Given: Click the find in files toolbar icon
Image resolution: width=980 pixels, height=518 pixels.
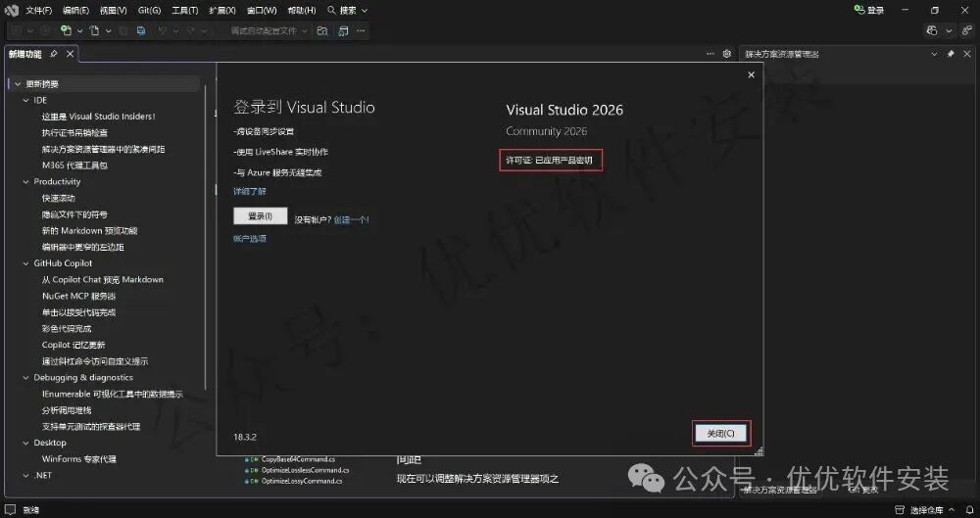Looking at the screenshot, I should tap(322, 30).
